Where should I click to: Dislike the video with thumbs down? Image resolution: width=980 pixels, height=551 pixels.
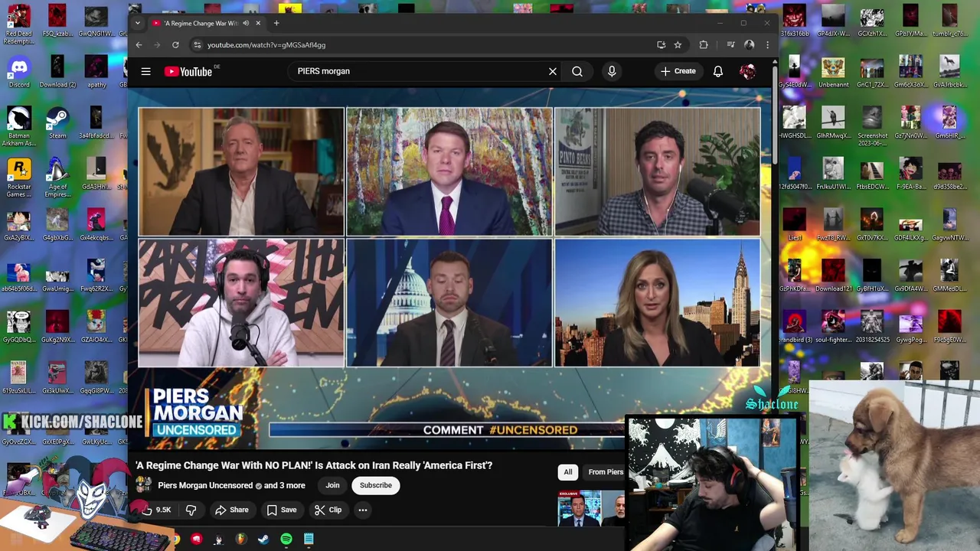click(x=191, y=510)
